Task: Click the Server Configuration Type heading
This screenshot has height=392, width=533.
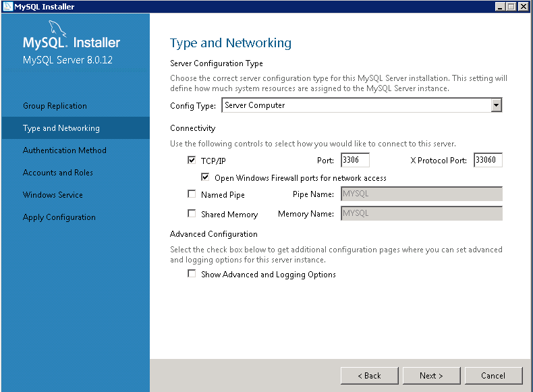Action: 217,63
